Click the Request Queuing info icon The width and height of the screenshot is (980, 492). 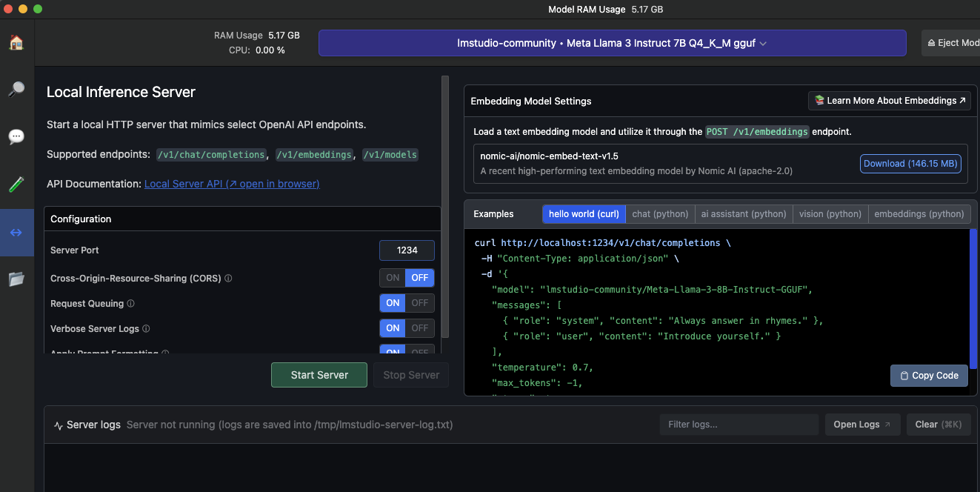coord(131,304)
